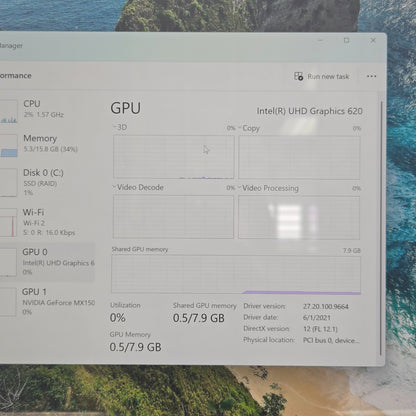Open Wi-Fi performance entry
Image resolution: width=416 pixels, height=416 pixels.
47,222
